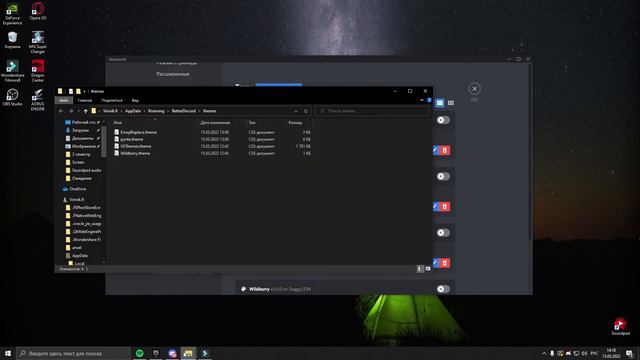Viewport: 640px width, 360px height.
Task: Refresh the themes folder view
Action: pos(306,111)
